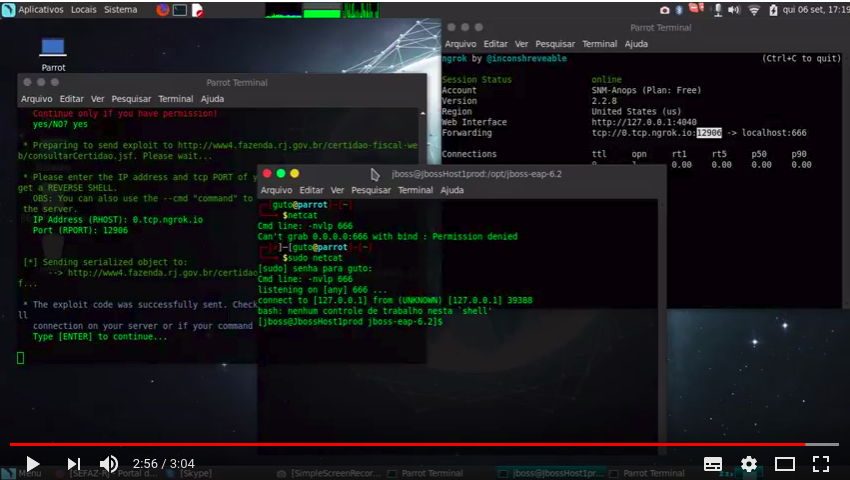
Task: Open video settings gear
Action: pos(749,464)
